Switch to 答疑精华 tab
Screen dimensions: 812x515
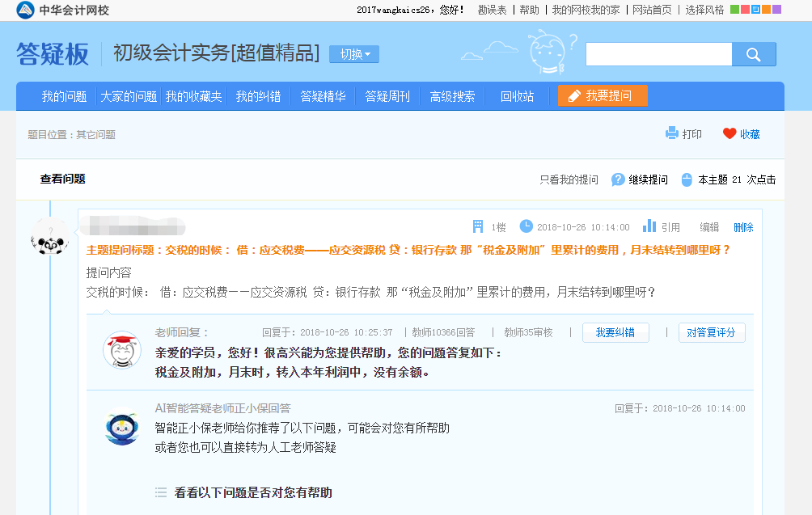pyautogui.click(x=323, y=96)
